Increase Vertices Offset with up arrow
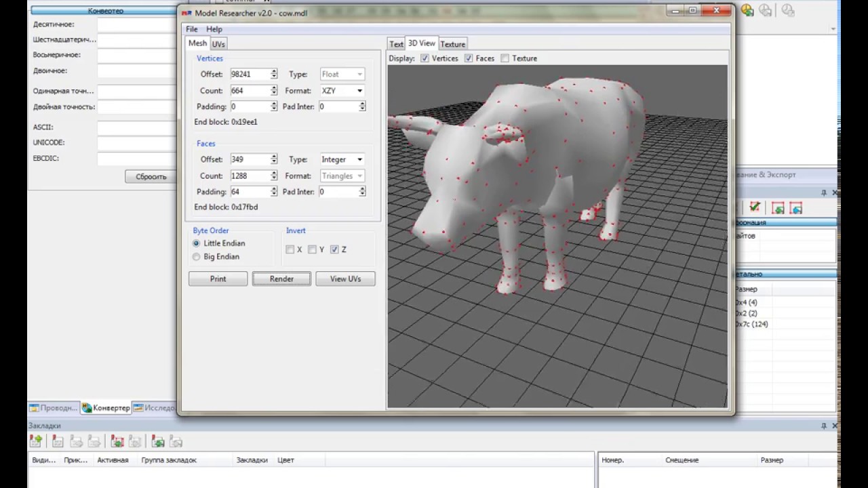Screen dimensions: 868x488 point(274,72)
